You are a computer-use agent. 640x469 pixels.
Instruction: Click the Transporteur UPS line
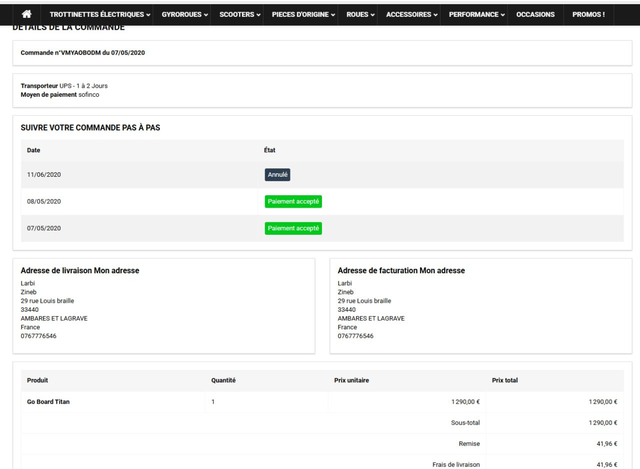pyautogui.click(x=64, y=86)
